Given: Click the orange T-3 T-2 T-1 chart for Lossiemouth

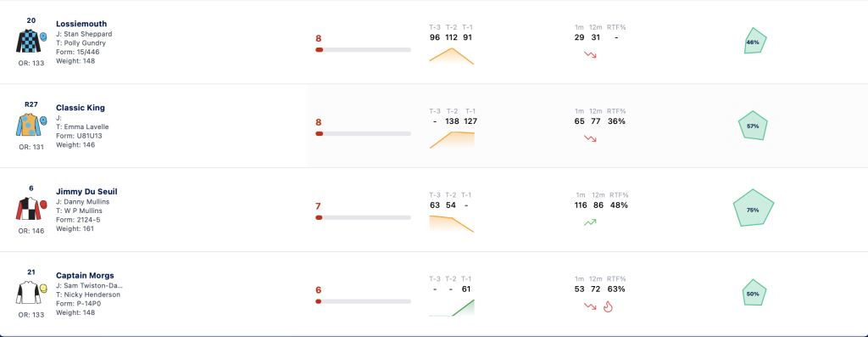Looking at the screenshot, I should coord(452,56).
